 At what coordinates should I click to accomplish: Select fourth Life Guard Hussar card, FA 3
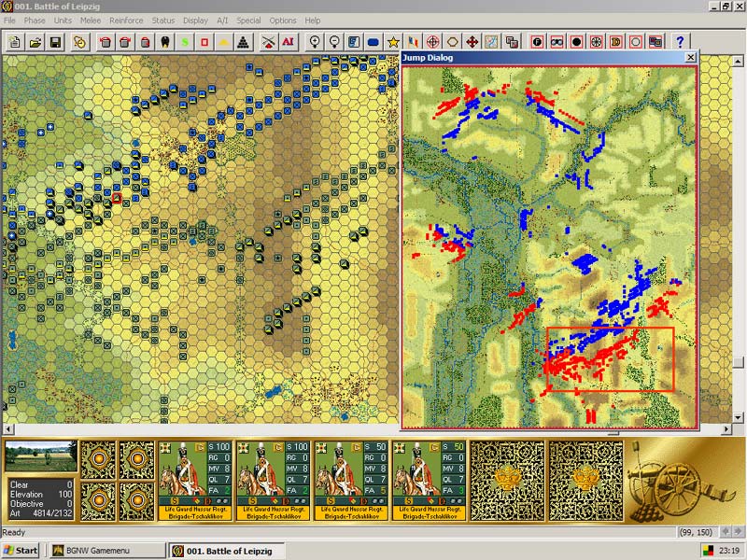coord(430,481)
